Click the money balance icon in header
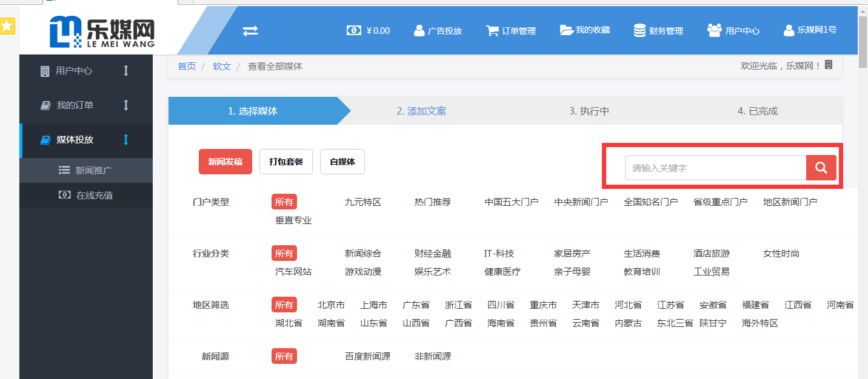 click(x=353, y=30)
